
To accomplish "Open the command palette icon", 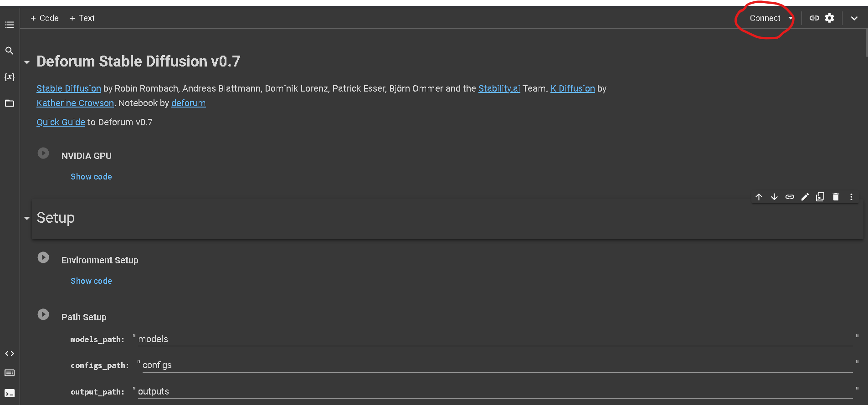I will tap(10, 373).
